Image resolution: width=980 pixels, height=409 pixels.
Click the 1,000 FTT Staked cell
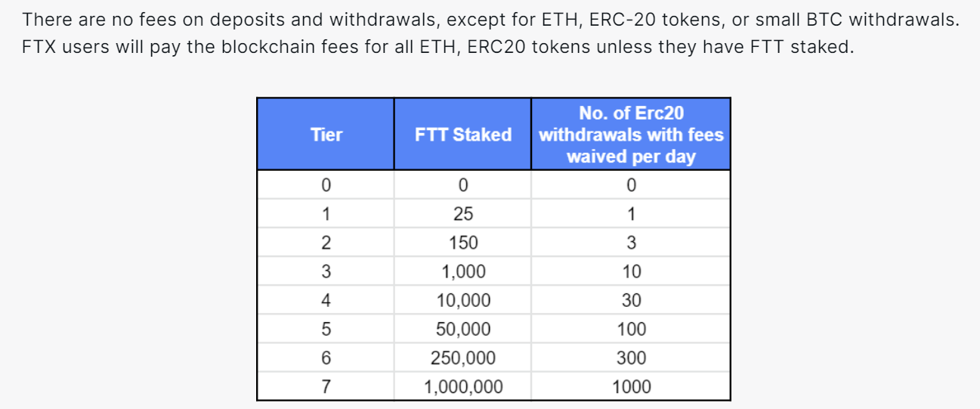click(x=462, y=271)
